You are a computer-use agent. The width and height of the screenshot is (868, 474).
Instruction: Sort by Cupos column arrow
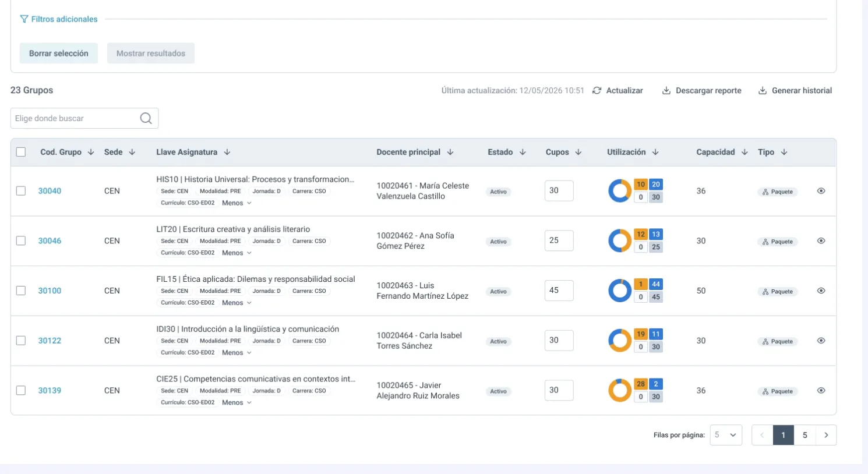point(578,152)
